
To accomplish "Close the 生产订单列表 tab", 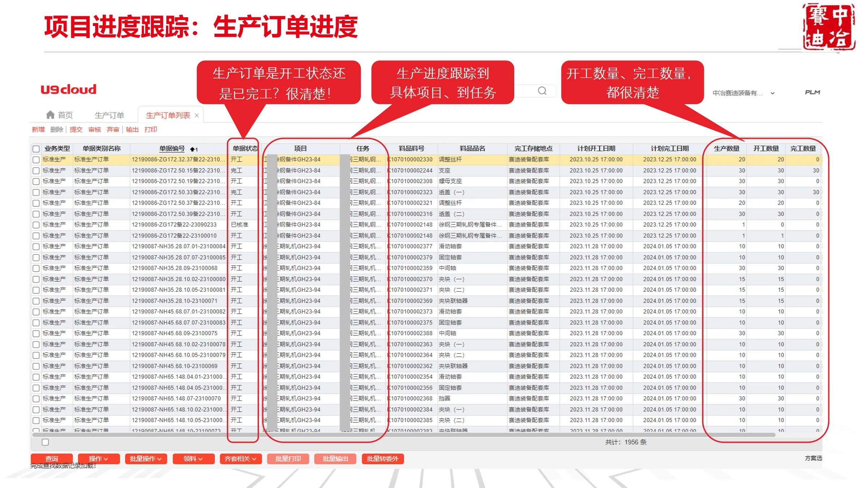I will [x=197, y=115].
